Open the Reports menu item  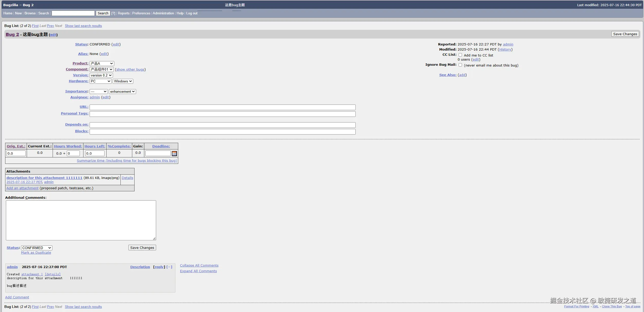[124, 13]
